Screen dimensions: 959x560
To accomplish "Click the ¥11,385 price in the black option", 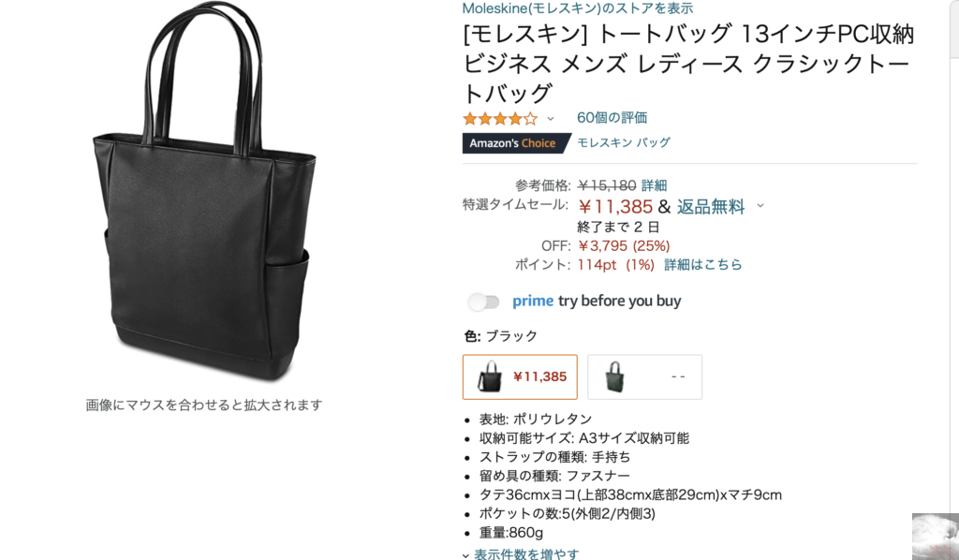I will [x=540, y=376].
